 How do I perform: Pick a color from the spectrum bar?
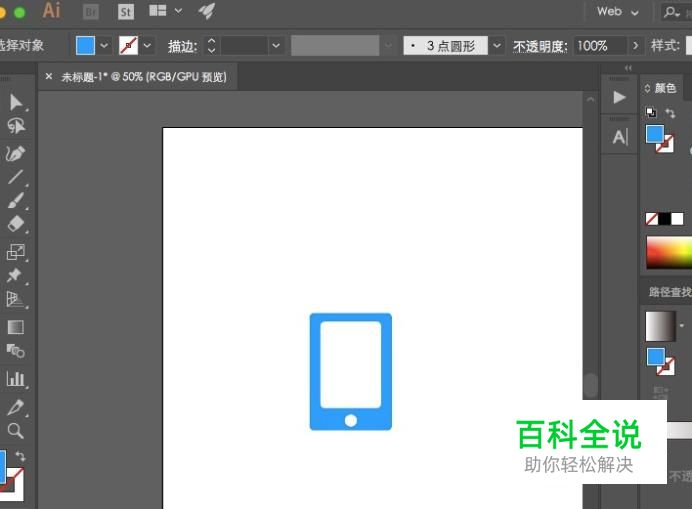(669, 252)
